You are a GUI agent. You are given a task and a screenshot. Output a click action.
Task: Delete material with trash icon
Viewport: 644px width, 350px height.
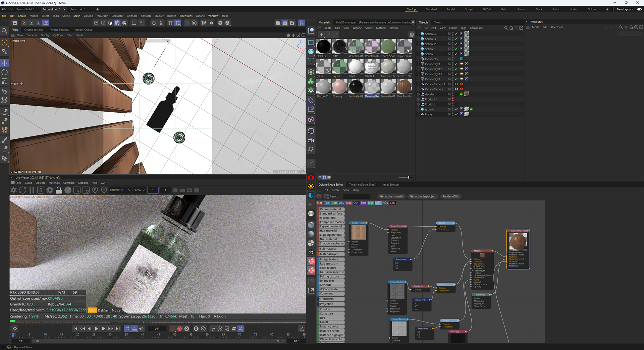click(x=412, y=35)
